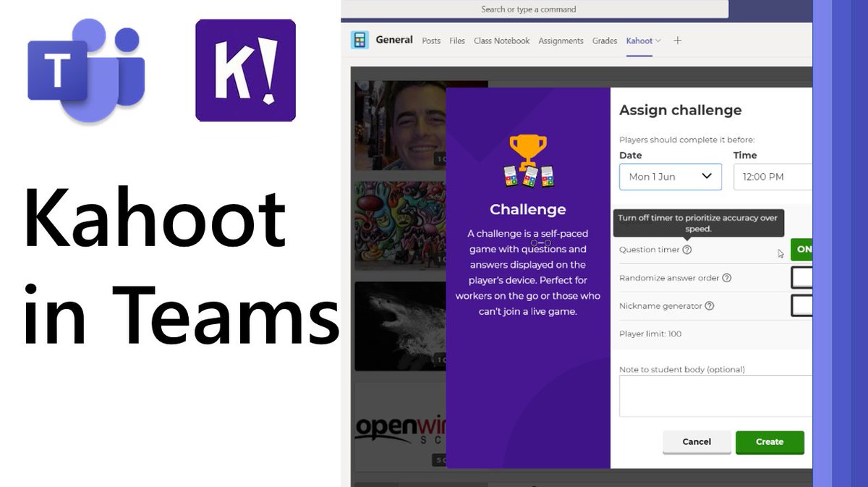Click the Player limit: 100 text

click(650, 334)
